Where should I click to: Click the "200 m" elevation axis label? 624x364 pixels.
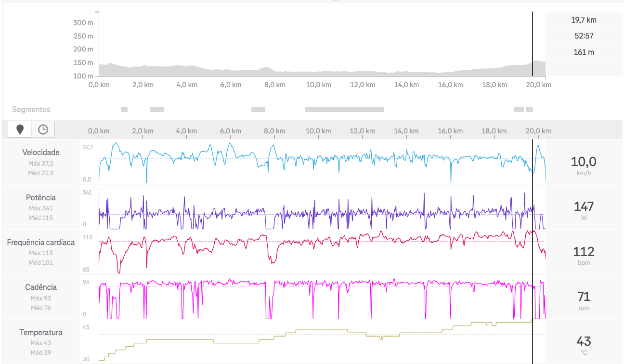click(83, 49)
